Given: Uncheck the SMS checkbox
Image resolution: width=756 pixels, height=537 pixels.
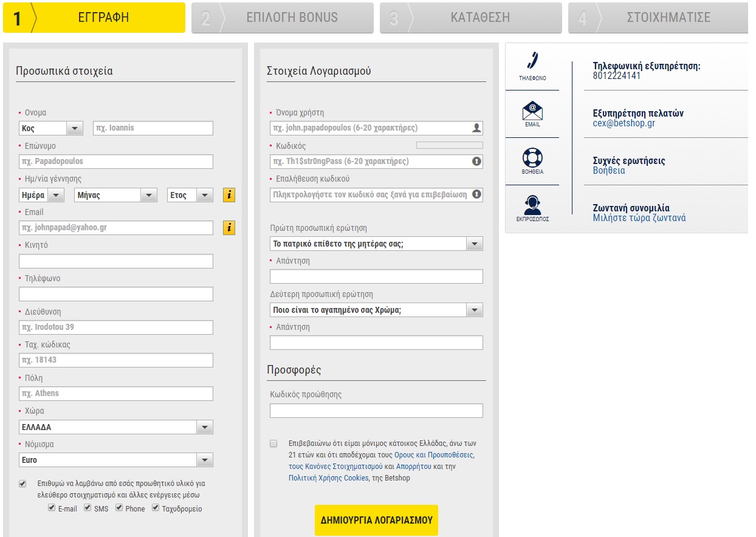Looking at the screenshot, I should tap(88, 508).
